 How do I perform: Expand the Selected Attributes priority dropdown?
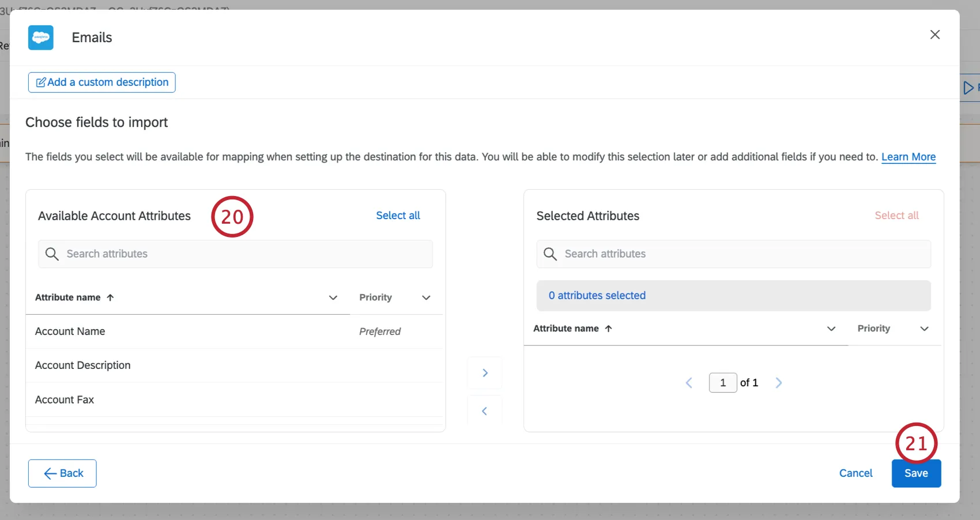[x=925, y=329]
